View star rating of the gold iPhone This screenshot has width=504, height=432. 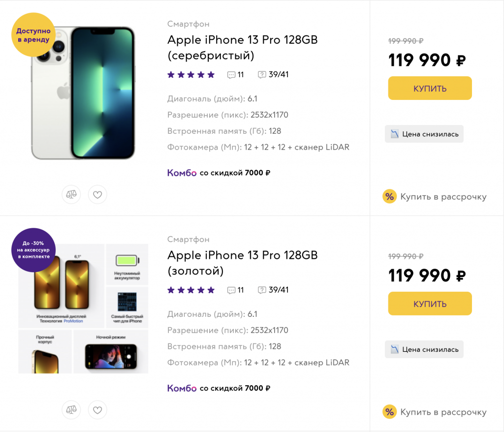point(191,290)
